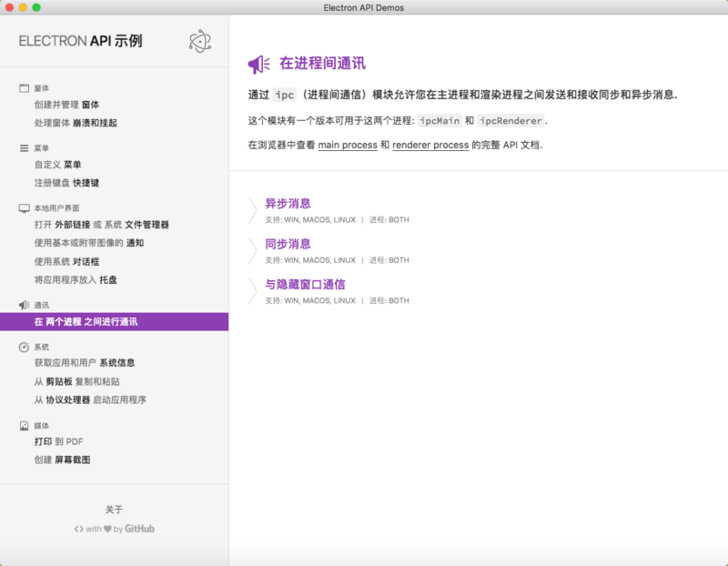Select 注册键盘 快捷键 in sidebar

point(66,183)
